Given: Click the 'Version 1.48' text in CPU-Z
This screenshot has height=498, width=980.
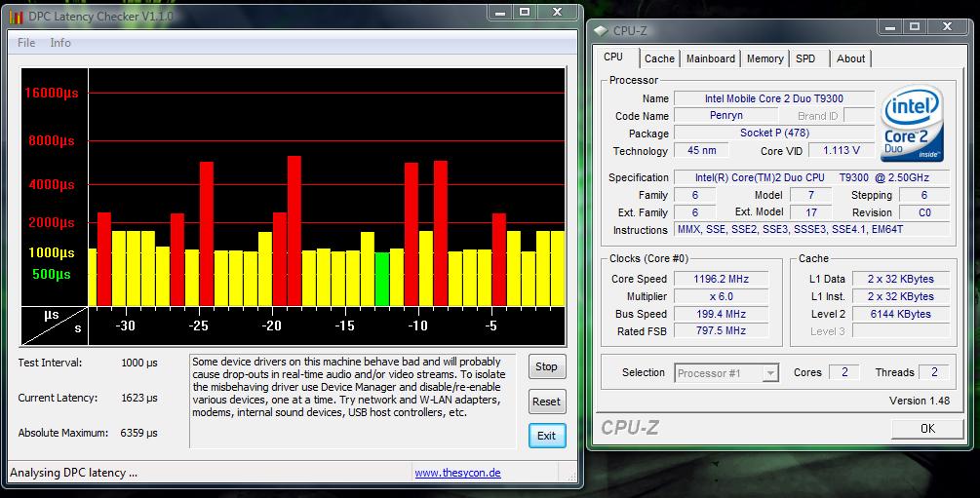Looking at the screenshot, I should click(920, 401).
